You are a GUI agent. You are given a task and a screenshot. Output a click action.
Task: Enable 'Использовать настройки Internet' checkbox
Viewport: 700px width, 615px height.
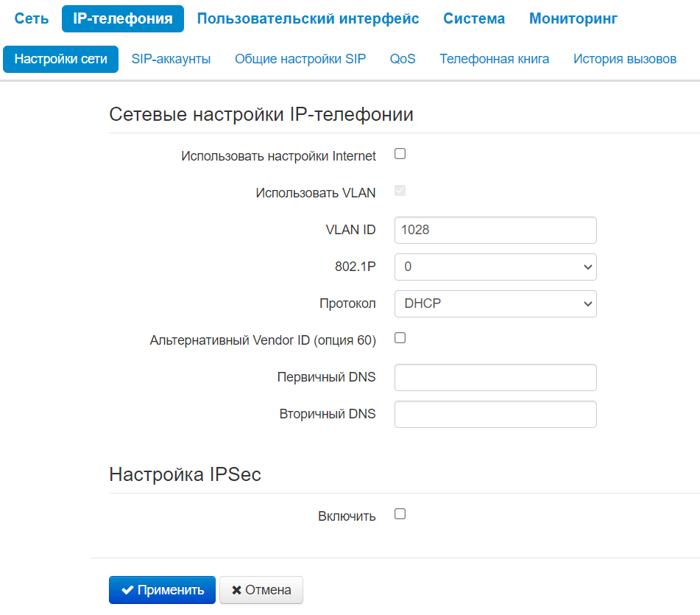pyautogui.click(x=400, y=154)
